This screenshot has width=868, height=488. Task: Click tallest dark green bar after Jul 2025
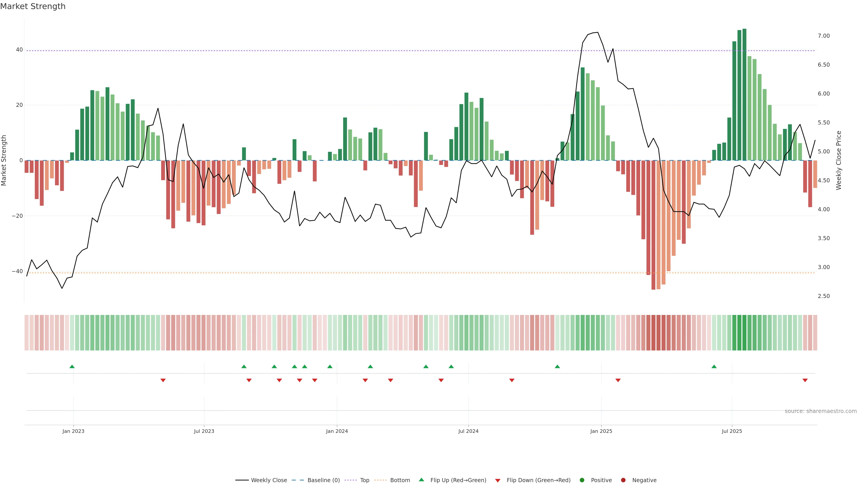[x=744, y=94]
